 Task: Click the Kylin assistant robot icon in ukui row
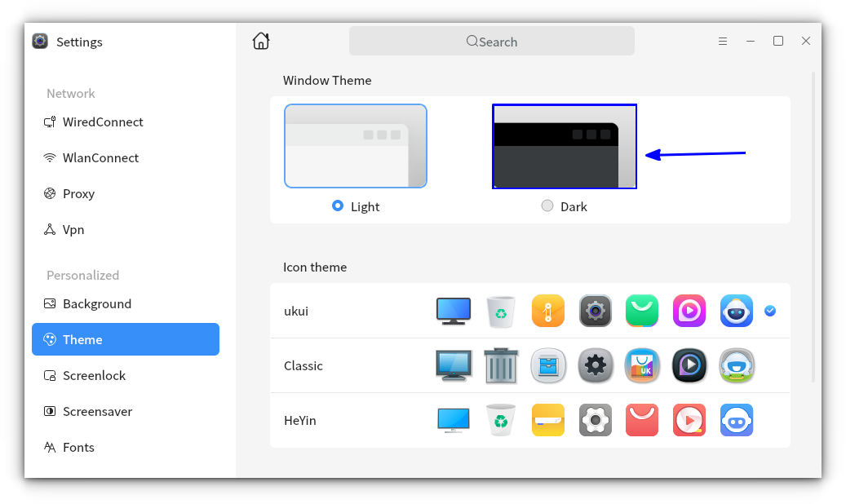pyautogui.click(x=736, y=311)
